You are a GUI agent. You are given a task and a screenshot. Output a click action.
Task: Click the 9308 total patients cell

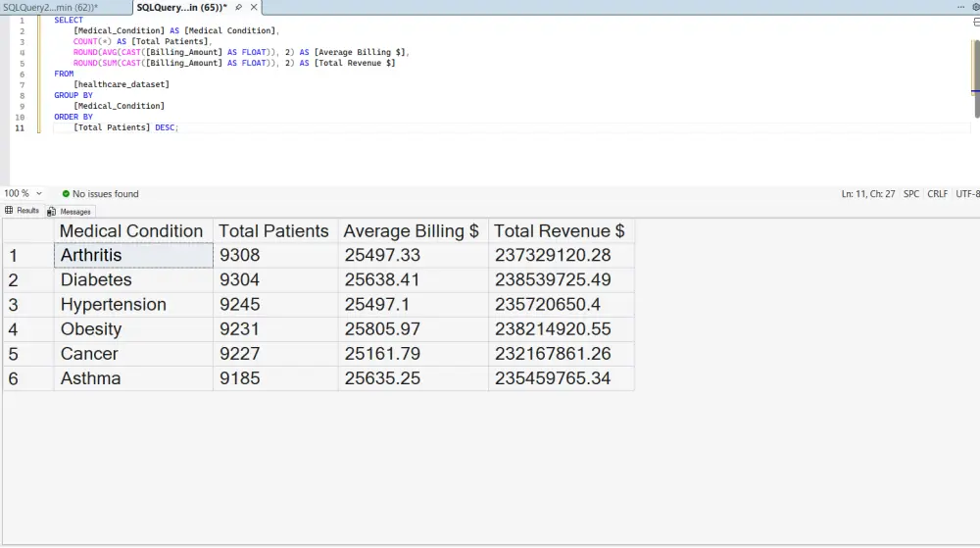click(275, 255)
